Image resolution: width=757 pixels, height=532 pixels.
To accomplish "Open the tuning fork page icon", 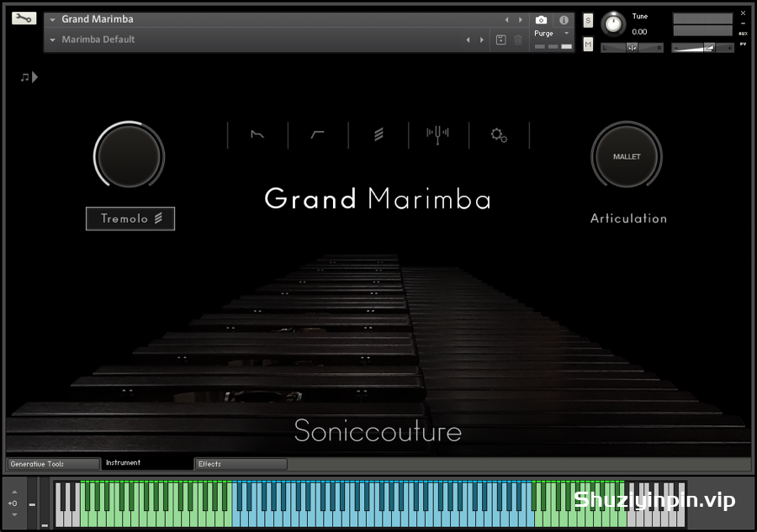I will [x=438, y=135].
